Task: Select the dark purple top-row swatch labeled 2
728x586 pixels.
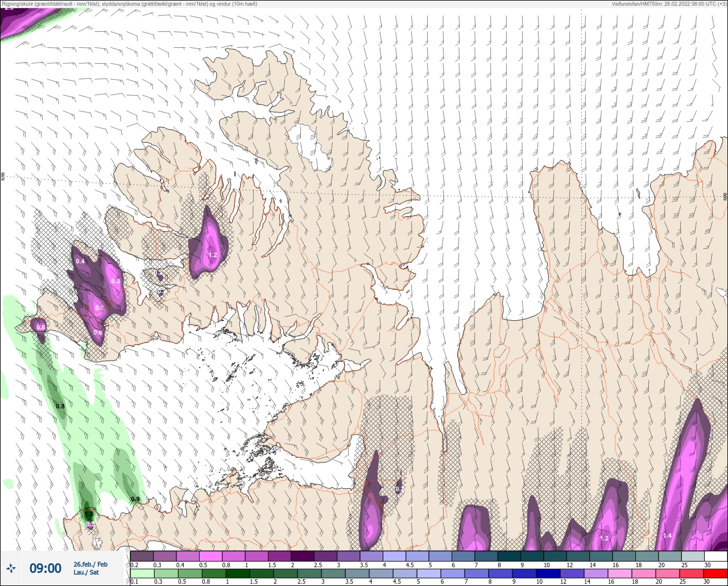Action: click(303, 556)
